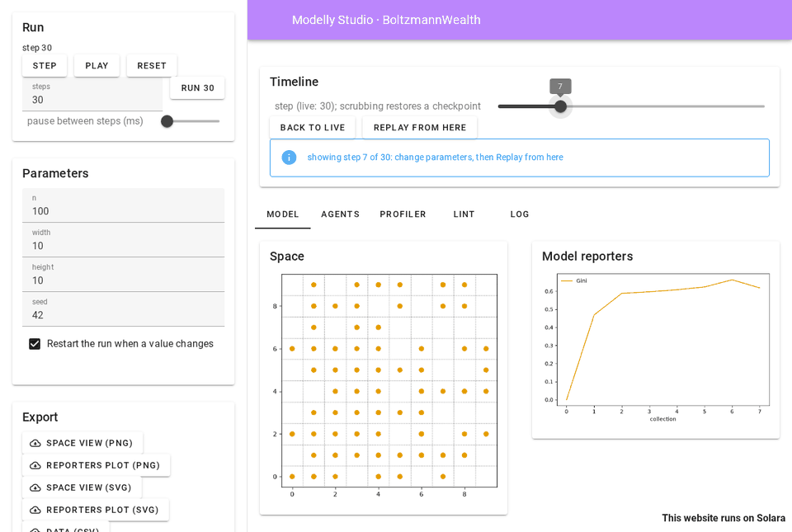Viewport: 792px width, 532px height.
Task: Click the 'step 30' status text
Action: point(37,48)
